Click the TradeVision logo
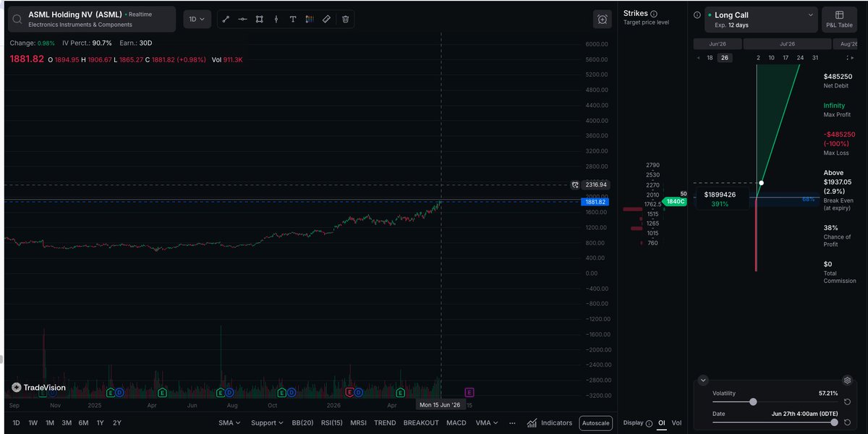Image resolution: width=868 pixels, height=434 pixels. tap(39, 388)
